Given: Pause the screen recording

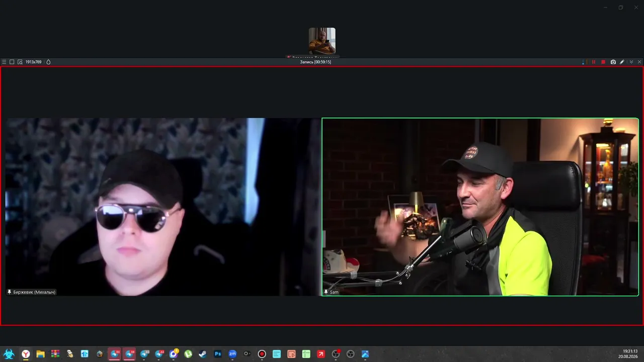Looking at the screenshot, I should (594, 62).
